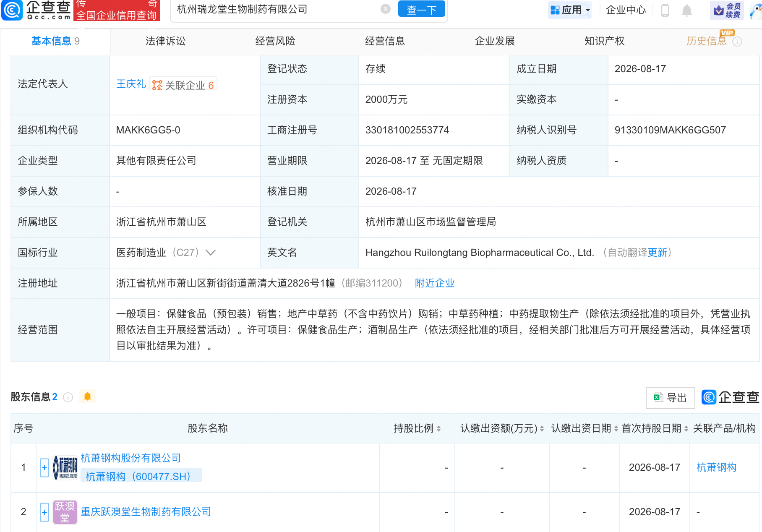Click the Qichacha logo icon
Screen dimensions: 762x532
12,10
